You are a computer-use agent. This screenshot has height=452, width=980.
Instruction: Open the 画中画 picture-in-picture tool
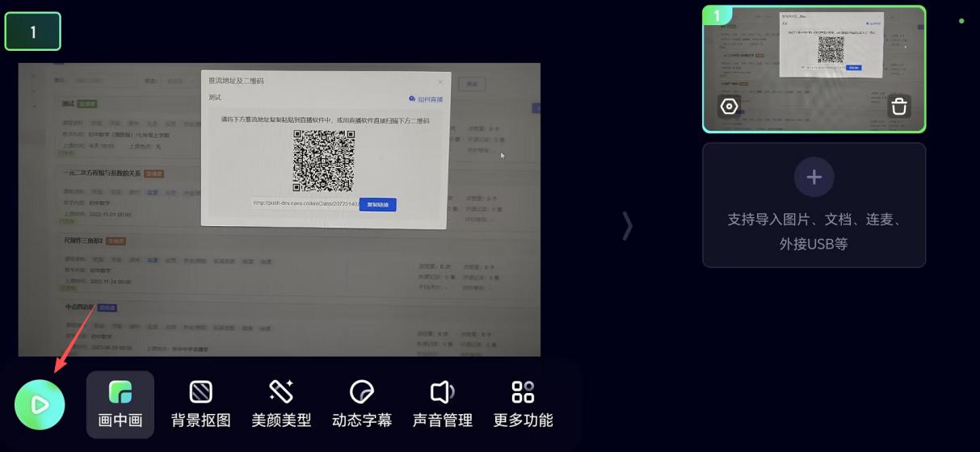[x=120, y=404]
